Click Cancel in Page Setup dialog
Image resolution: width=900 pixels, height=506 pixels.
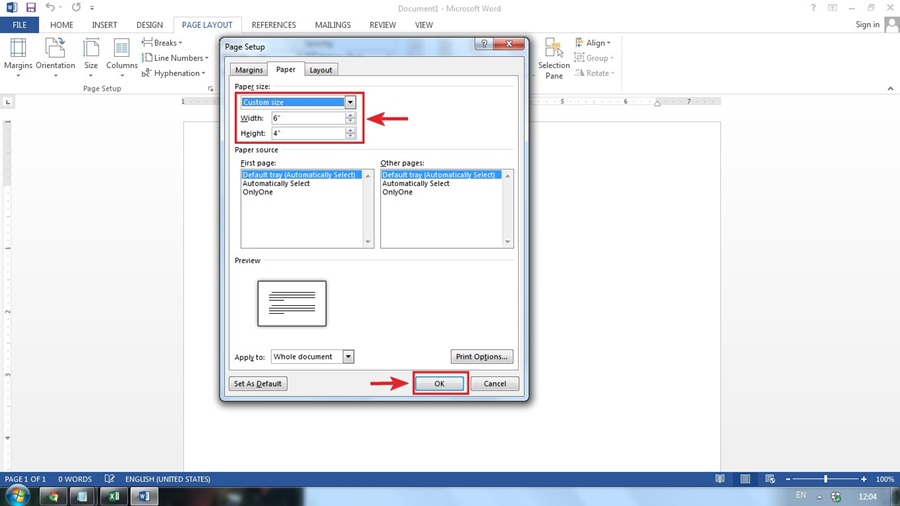pos(495,384)
